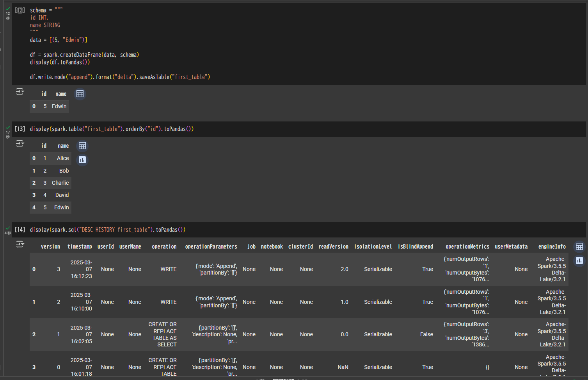Click the 'version' column header
This screenshot has width=588, height=380.
click(x=50, y=247)
